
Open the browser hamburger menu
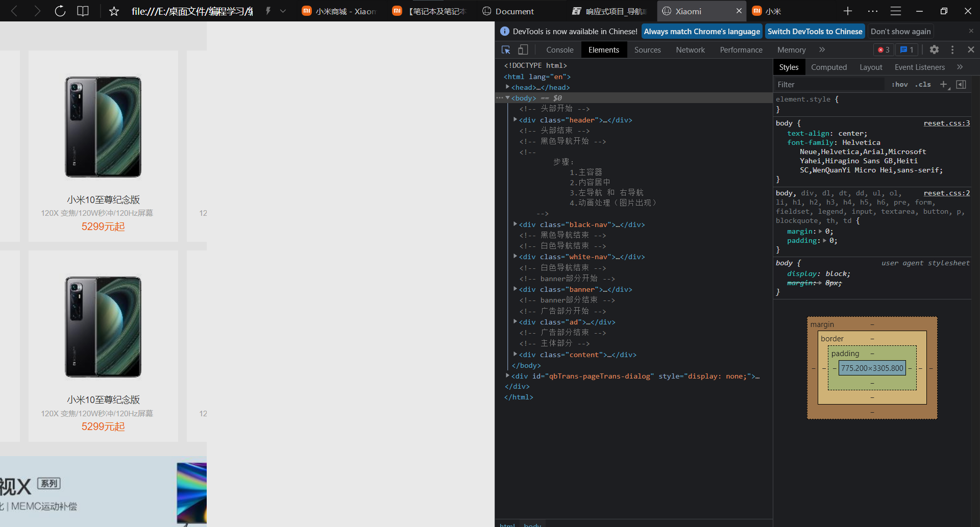coord(896,11)
